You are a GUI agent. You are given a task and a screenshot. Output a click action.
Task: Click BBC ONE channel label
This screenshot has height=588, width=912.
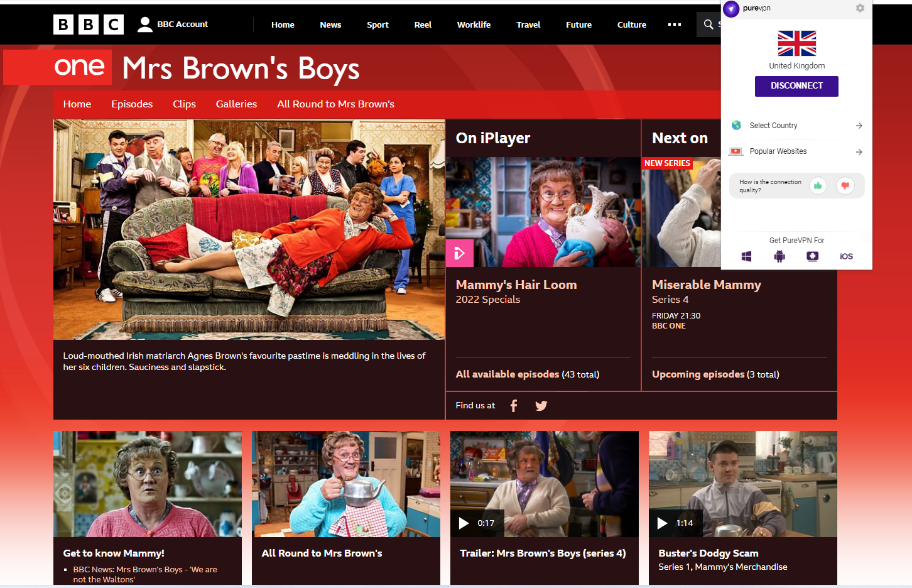(669, 326)
